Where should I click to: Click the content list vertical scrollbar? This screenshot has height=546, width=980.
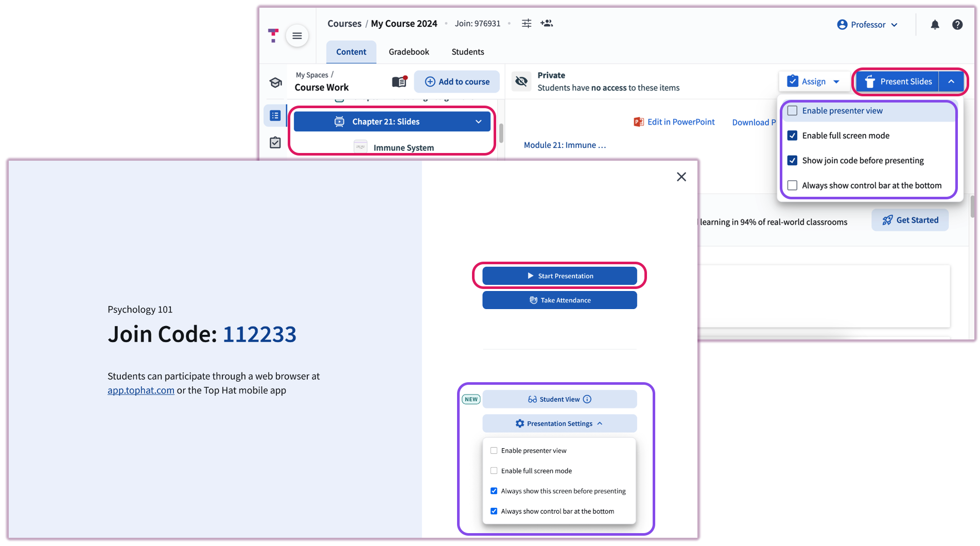point(501,133)
